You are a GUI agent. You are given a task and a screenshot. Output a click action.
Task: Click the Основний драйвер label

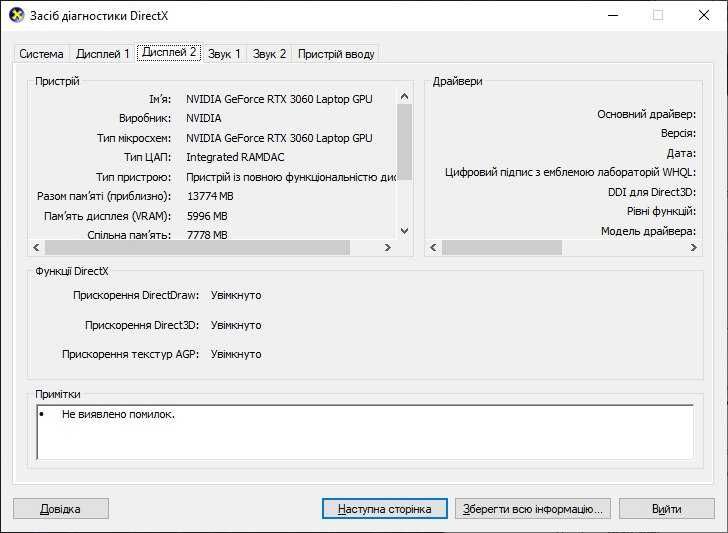[646, 114]
